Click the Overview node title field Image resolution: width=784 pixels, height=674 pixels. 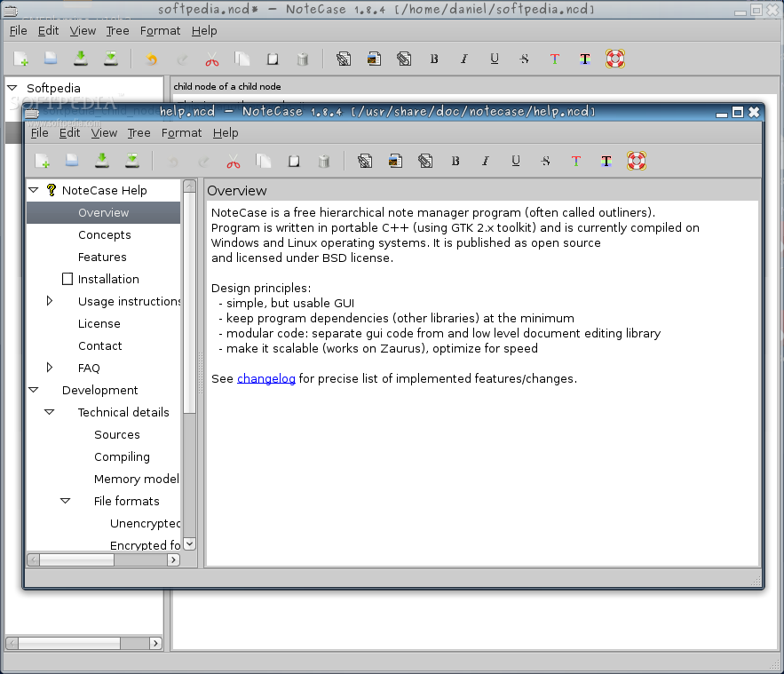482,191
